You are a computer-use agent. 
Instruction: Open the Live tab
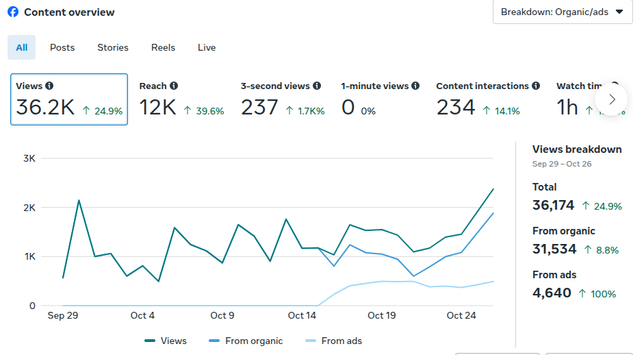207,47
